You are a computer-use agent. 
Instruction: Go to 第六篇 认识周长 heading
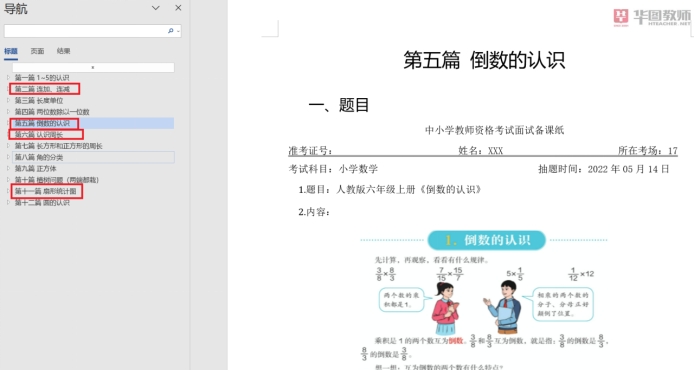point(39,134)
